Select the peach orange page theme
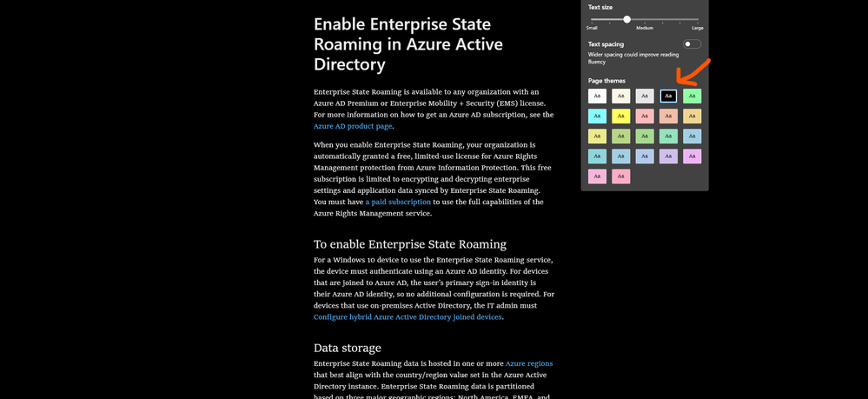The image size is (868, 399). coord(669,116)
